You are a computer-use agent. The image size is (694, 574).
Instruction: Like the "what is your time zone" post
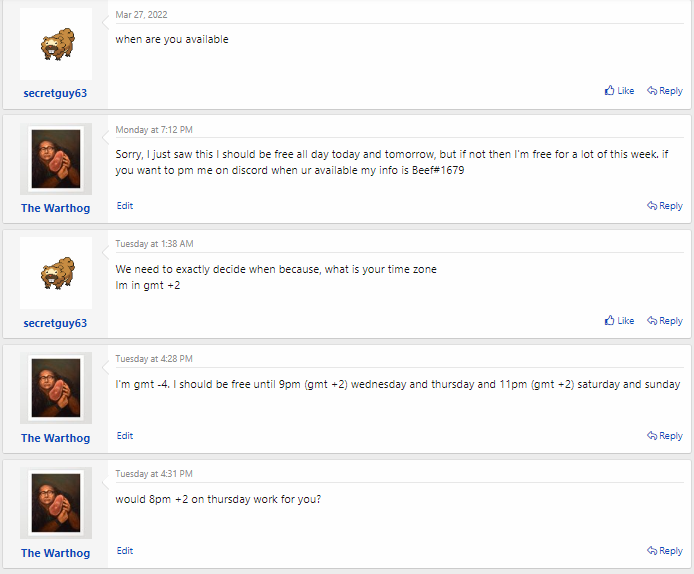coord(619,321)
